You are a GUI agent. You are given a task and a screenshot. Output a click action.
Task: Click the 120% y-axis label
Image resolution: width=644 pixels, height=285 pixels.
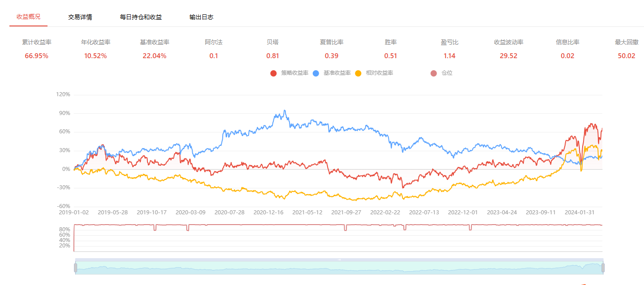pos(63,94)
